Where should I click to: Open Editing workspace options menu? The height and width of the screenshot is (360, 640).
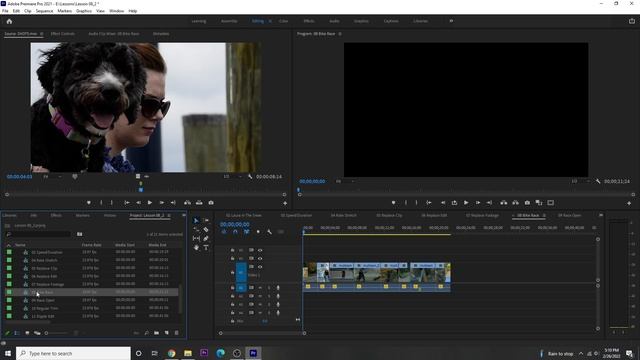[270, 21]
